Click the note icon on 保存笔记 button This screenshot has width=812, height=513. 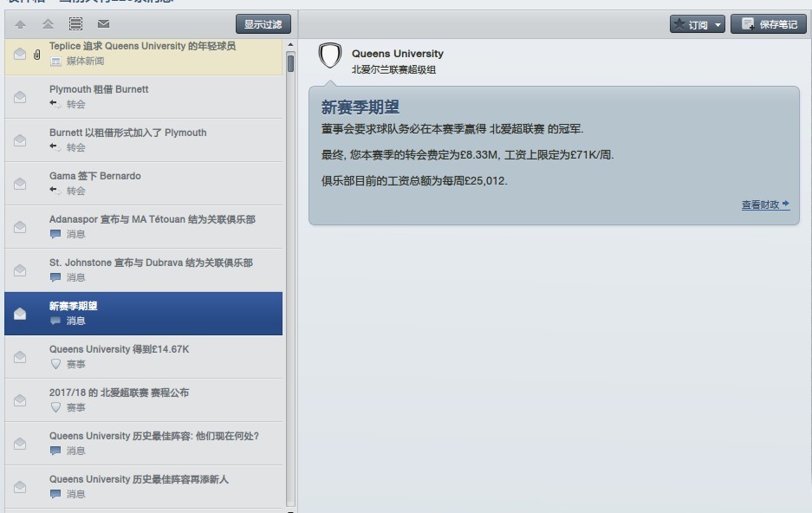pos(748,23)
